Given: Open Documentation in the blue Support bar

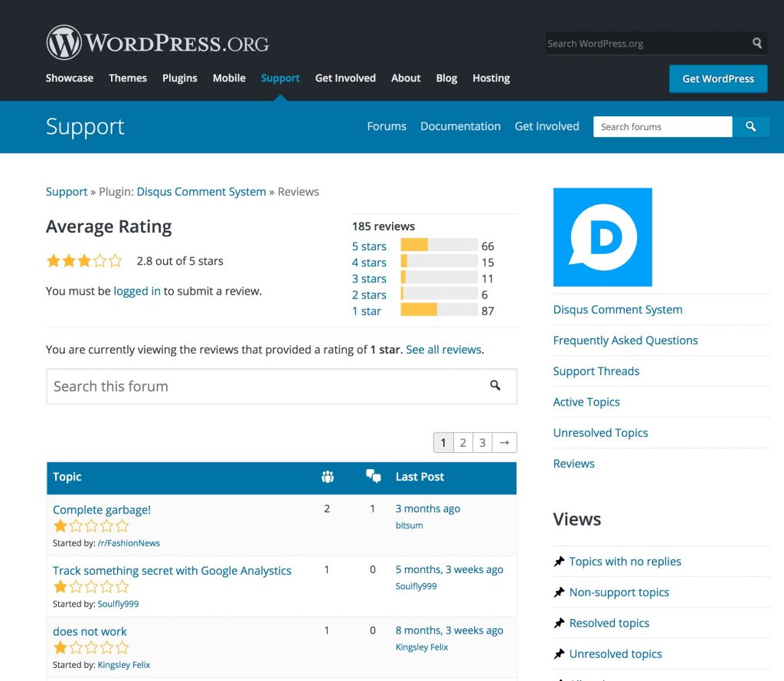Looking at the screenshot, I should point(460,126).
